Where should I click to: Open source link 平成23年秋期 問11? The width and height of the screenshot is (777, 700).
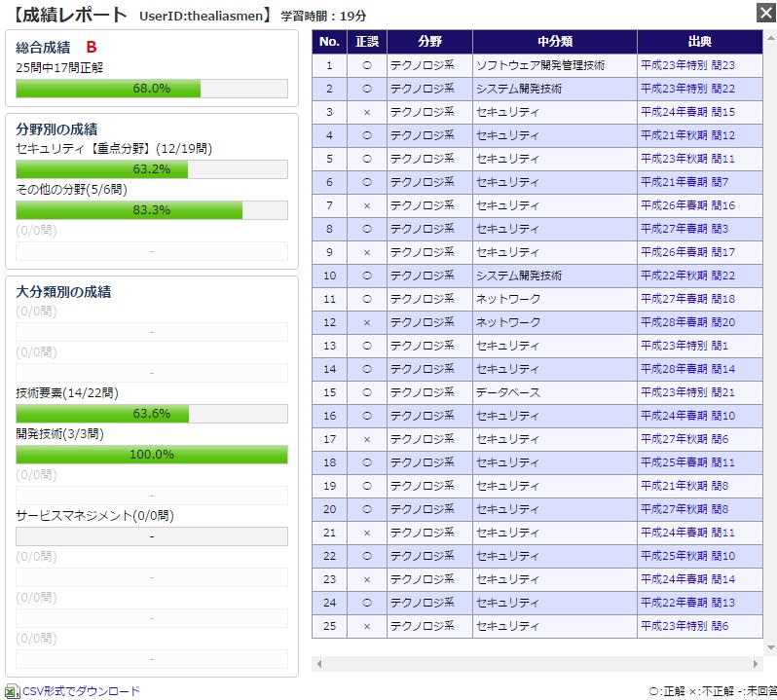687,159
